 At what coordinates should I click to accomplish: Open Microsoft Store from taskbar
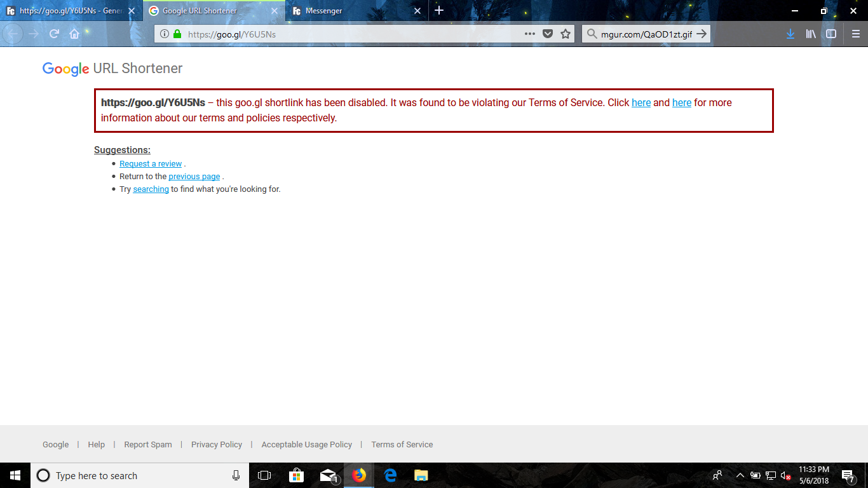(296, 475)
